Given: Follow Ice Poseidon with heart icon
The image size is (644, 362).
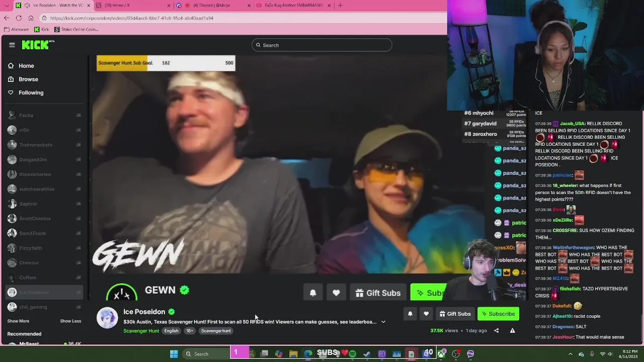Looking at the screenshot, I should click(x=426, y=314).
